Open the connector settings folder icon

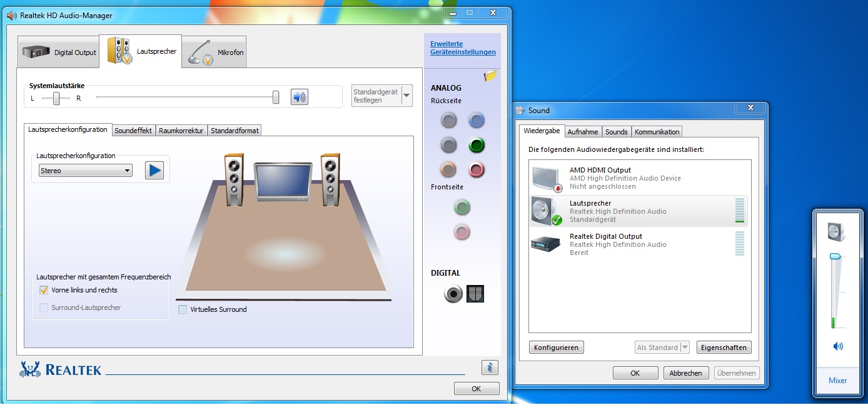coord(491,76)
